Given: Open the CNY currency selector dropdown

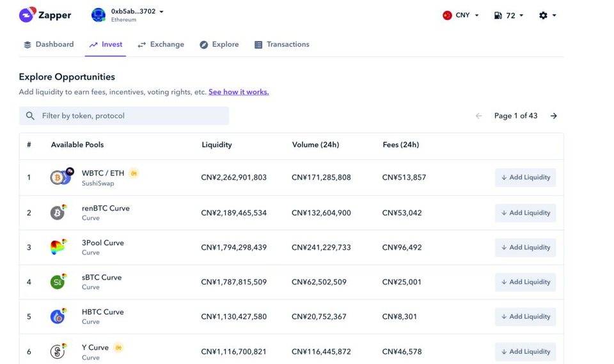Looking at the screenshot, I should [x=460, y=15].
